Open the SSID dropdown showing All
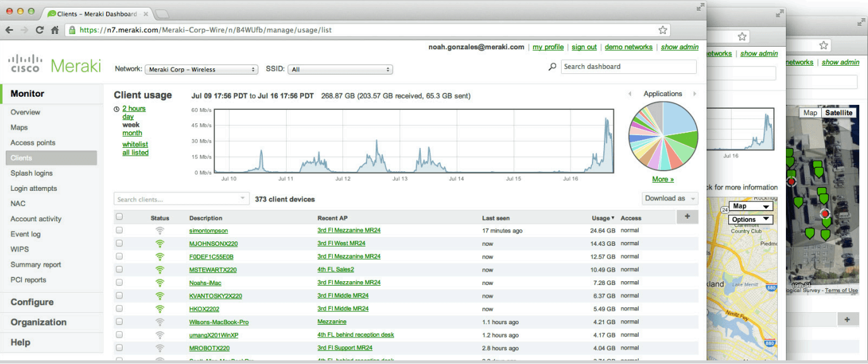Image resolution: width=868 pixels, height=364 pixels. (x=340, y=68)
